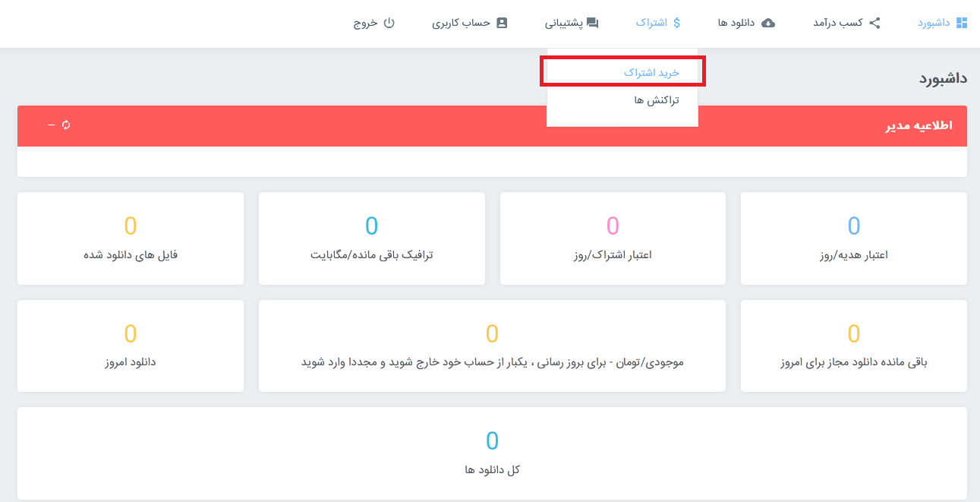This screenshot has width=980, height=502.
Task: Collapse the اطلاعیه مدیر panel with minus
Action: 51,125
